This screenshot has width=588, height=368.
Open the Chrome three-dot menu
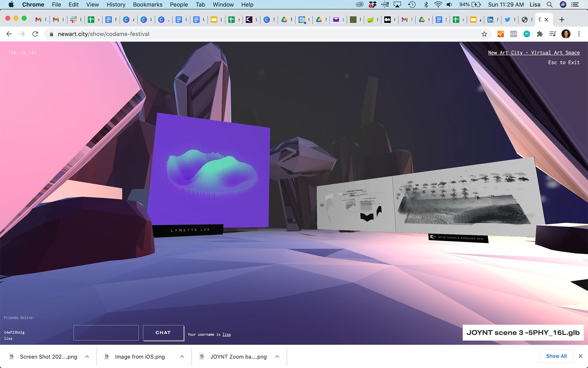point(579,34)
